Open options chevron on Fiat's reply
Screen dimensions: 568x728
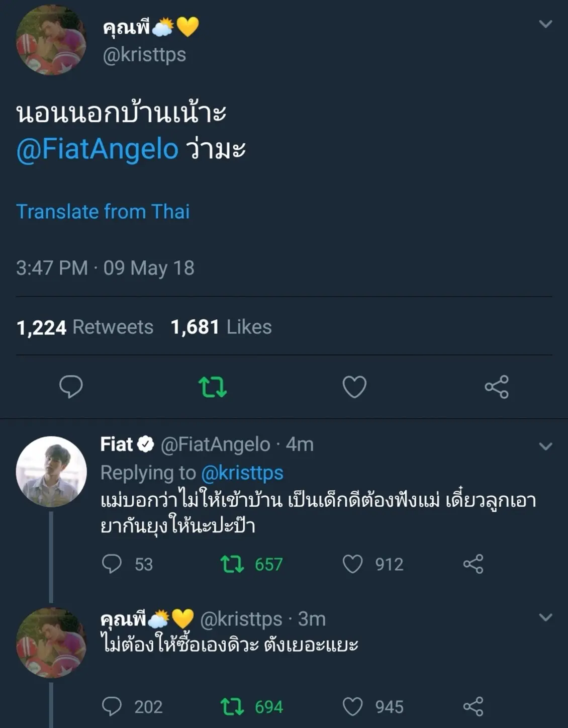coord(545,446)
